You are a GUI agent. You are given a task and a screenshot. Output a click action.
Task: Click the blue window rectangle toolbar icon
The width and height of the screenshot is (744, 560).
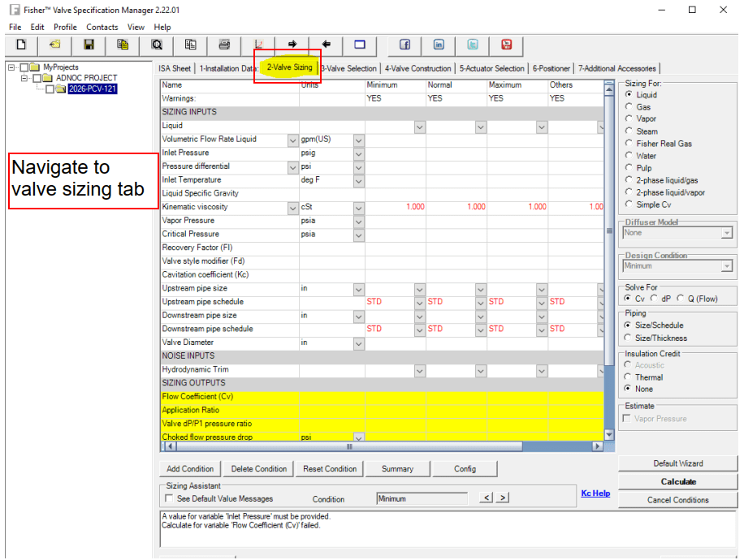(360, 45)
